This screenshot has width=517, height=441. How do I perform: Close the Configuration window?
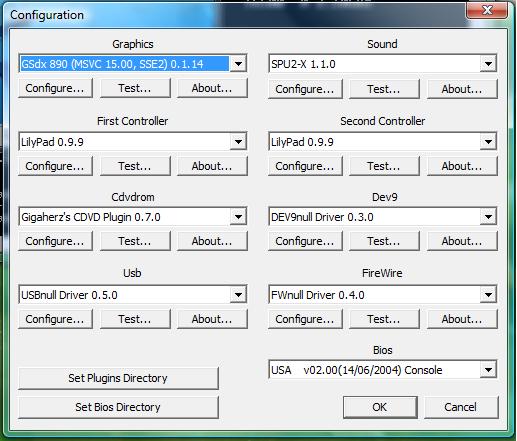pyautogui.click(x=487, y=10)
